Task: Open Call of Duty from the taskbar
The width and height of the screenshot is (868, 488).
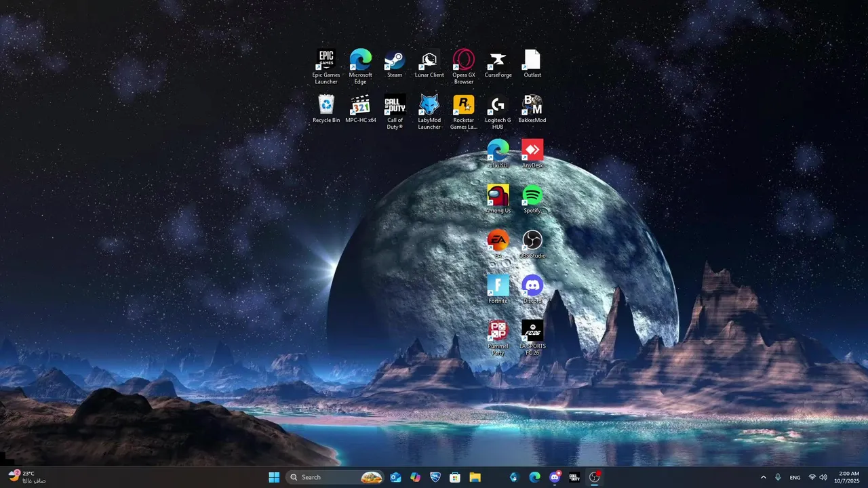Action: [x=574, y=477]
